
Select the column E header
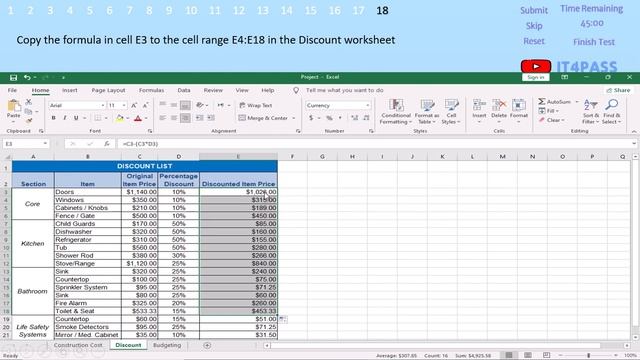coord(238,156)
